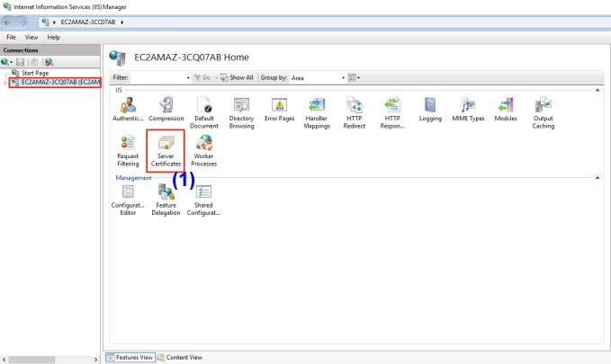Collapse the IS section group

(x=597, y=90)
